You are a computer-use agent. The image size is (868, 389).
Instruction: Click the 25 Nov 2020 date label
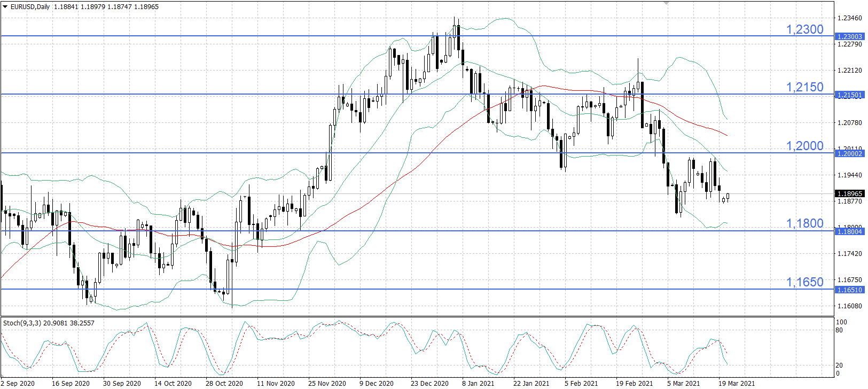click(327, 384)
